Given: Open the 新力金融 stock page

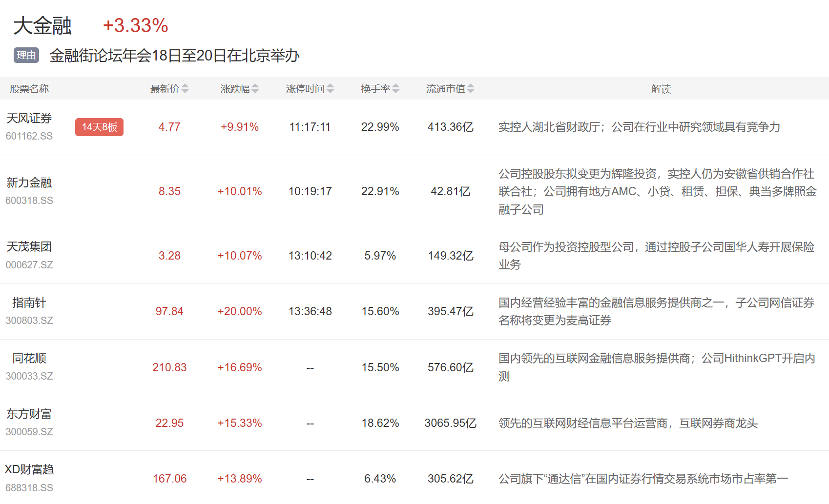Looking at the screenshot, I should [29, 183].
